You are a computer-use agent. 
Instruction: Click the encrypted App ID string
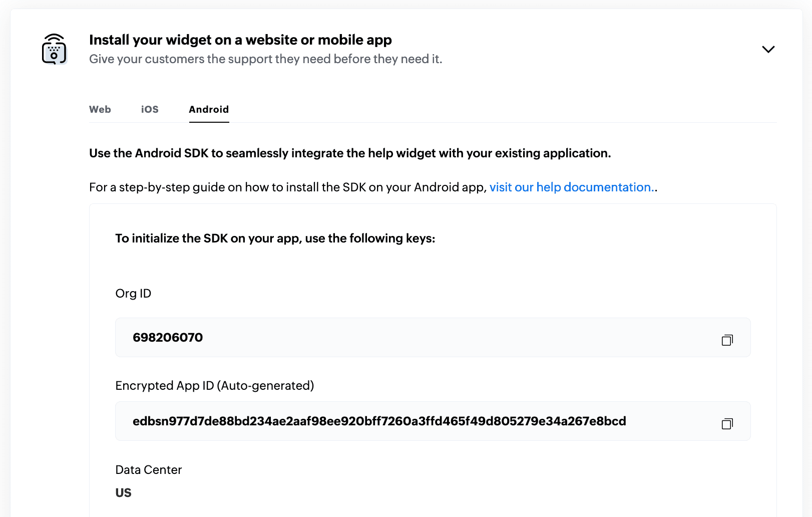point(379,421)
